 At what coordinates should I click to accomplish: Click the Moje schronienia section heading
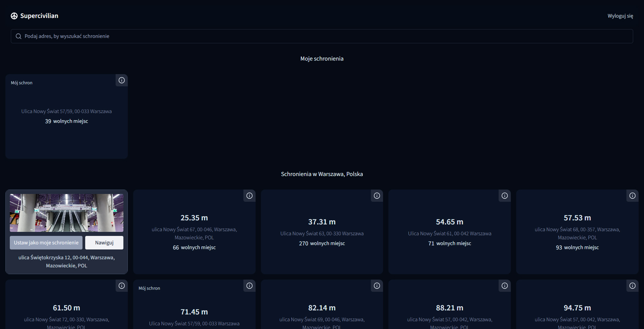point(322,59)
